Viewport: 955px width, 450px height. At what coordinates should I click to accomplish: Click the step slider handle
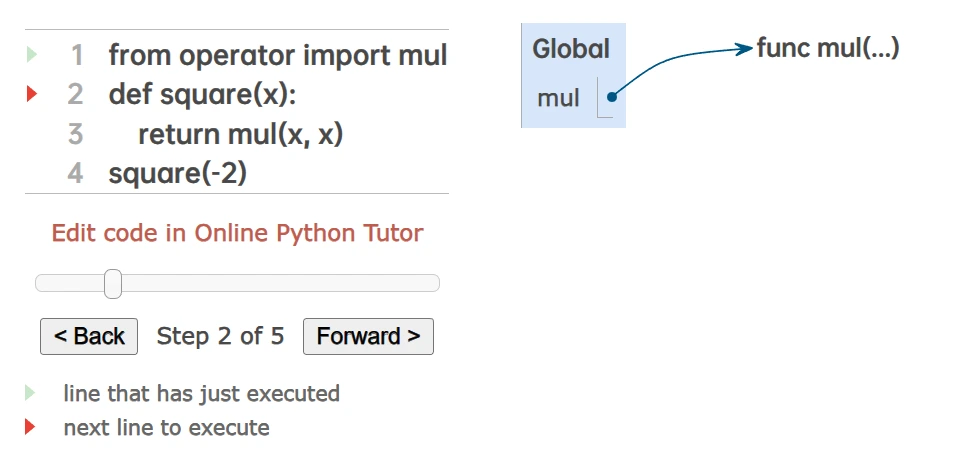point(113,283)
